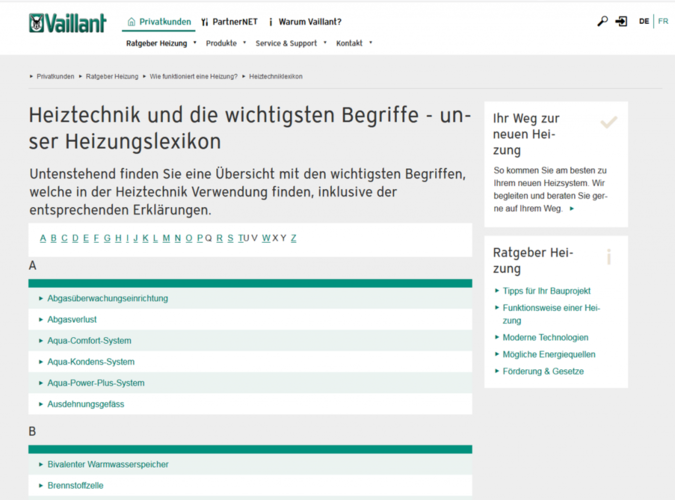Switch language to FR

point(663,21)
